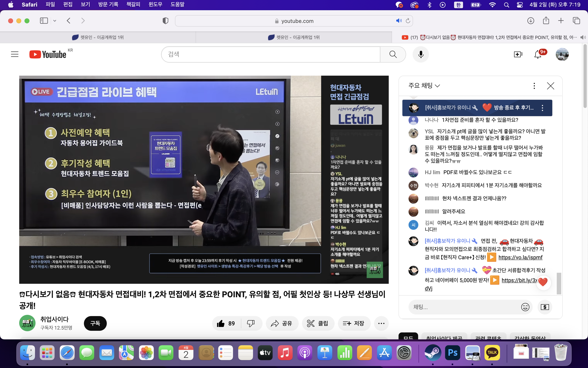Toggle Safari sidebar button
588x368 pixels.
point(44,21)
